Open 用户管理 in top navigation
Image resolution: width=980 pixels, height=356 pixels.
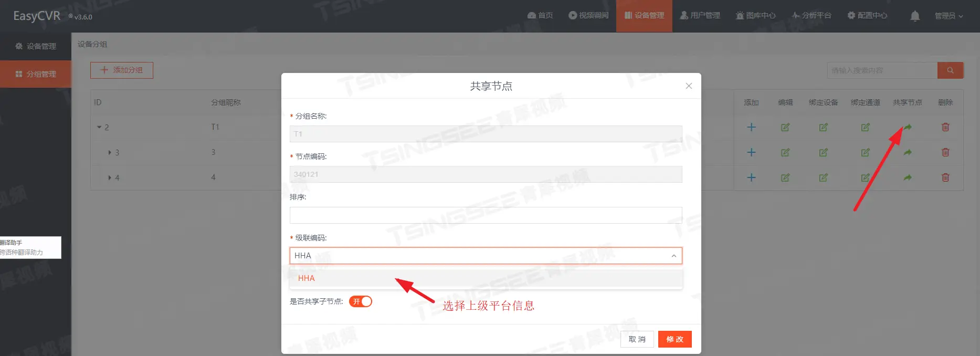[700, 15]
